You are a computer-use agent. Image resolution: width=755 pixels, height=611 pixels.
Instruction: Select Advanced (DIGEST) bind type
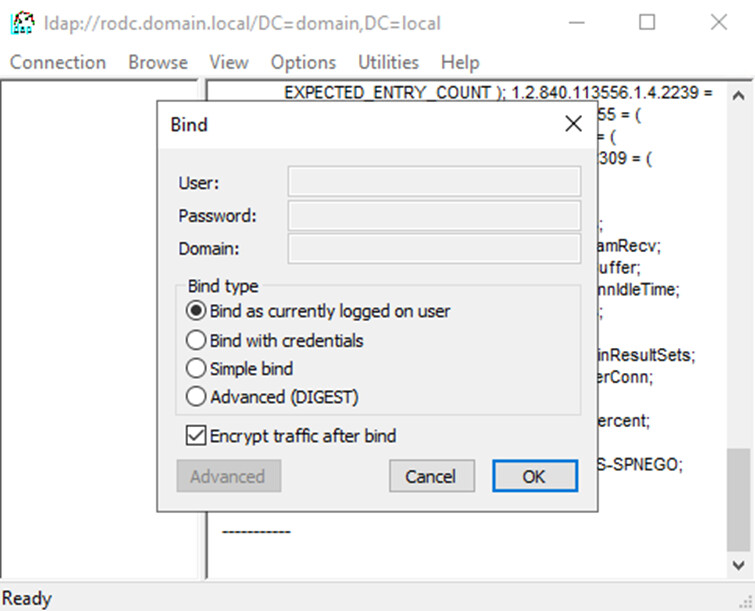click(x=197, y=397)
